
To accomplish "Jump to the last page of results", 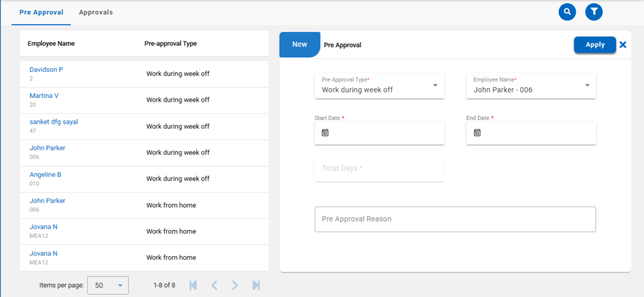I will coord(256,285).
